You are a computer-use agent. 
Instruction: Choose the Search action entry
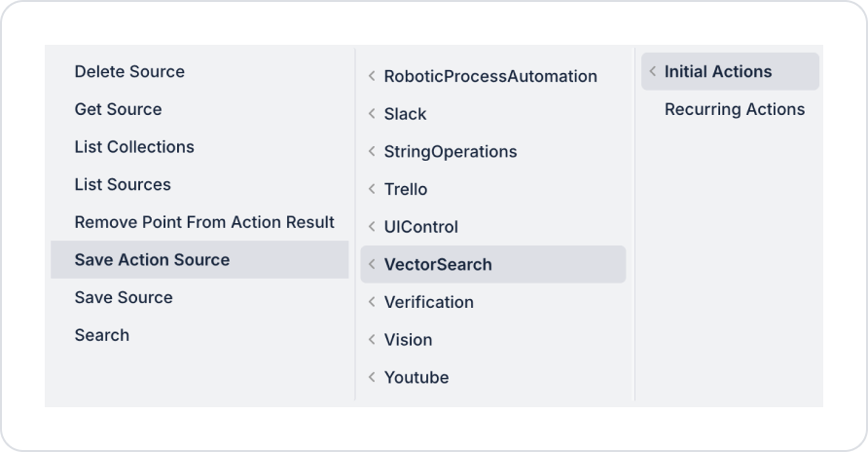102,335
